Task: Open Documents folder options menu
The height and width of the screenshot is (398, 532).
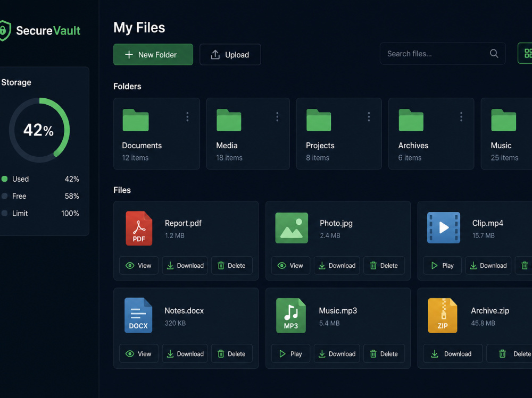Action: pos(187,116)
